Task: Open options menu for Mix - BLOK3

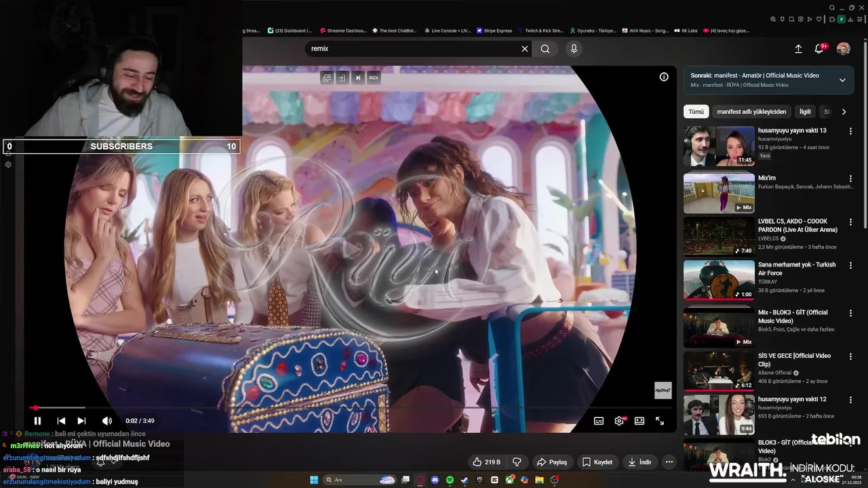Action: click(x=850, y=313)
